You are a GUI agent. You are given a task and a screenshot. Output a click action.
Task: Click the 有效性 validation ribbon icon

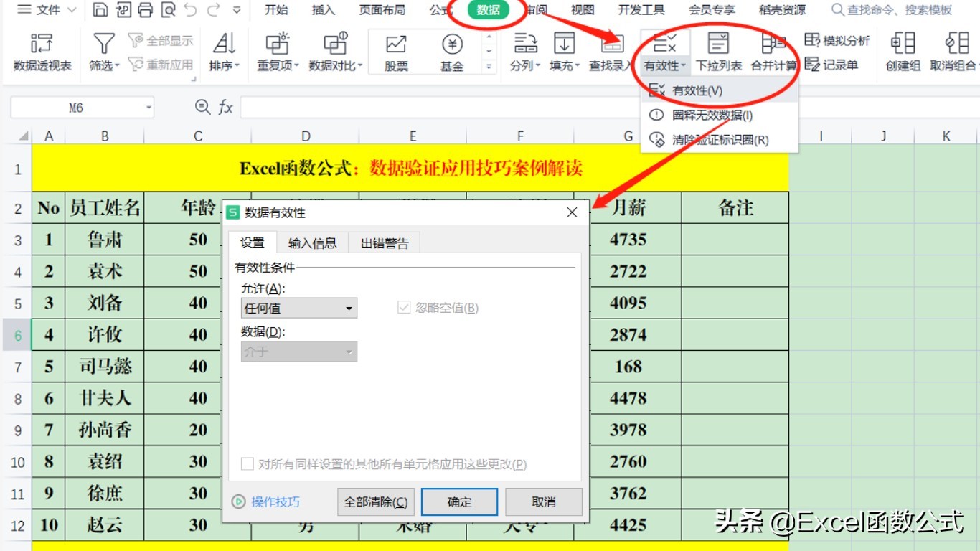pos(665,44)
